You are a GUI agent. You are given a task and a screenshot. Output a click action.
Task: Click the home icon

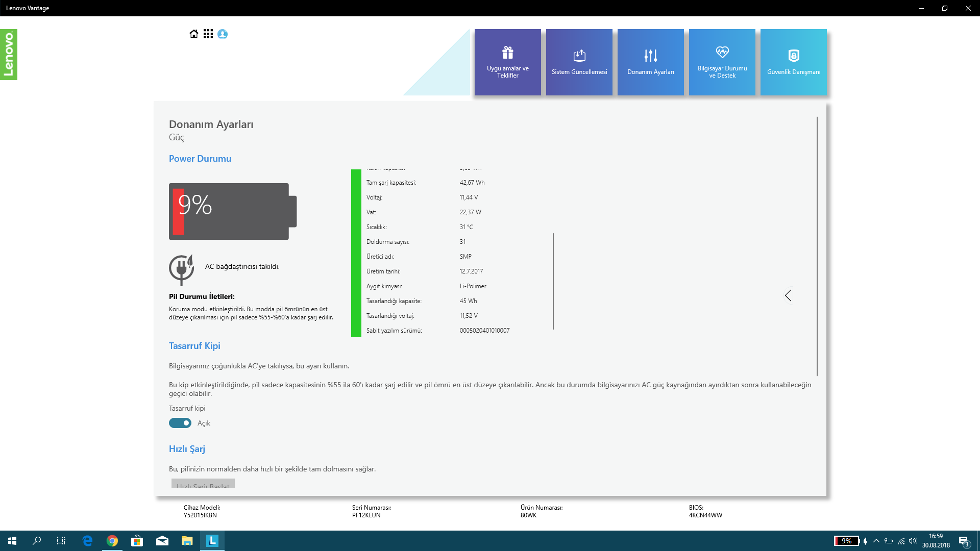coord(193,34)
